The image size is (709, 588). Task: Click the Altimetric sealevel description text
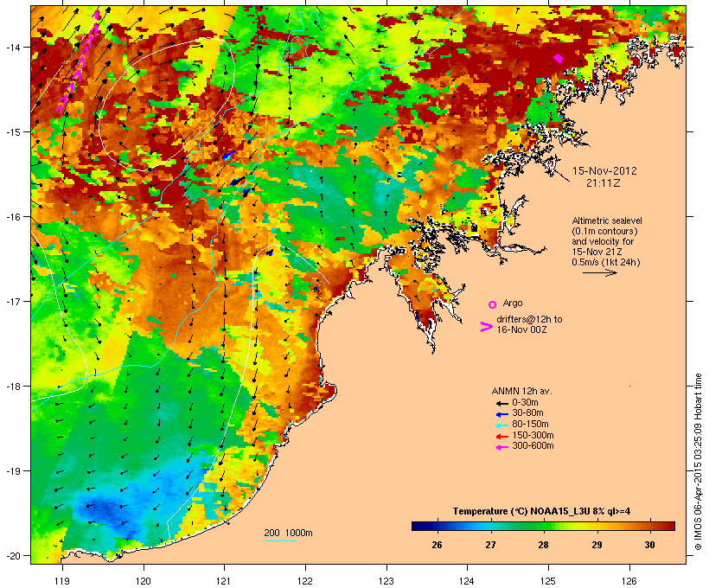point(607,241)
